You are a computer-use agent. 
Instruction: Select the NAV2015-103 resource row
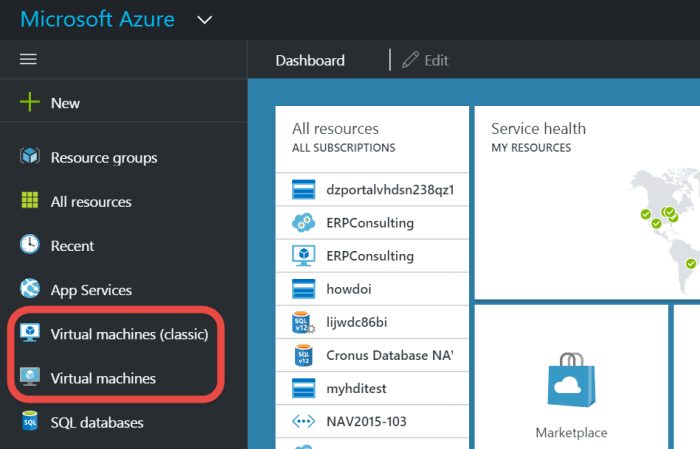[372, 421]
